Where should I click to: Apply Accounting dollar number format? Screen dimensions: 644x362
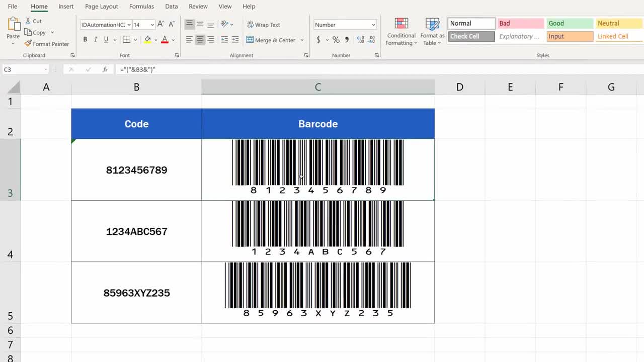coord(318,40)
